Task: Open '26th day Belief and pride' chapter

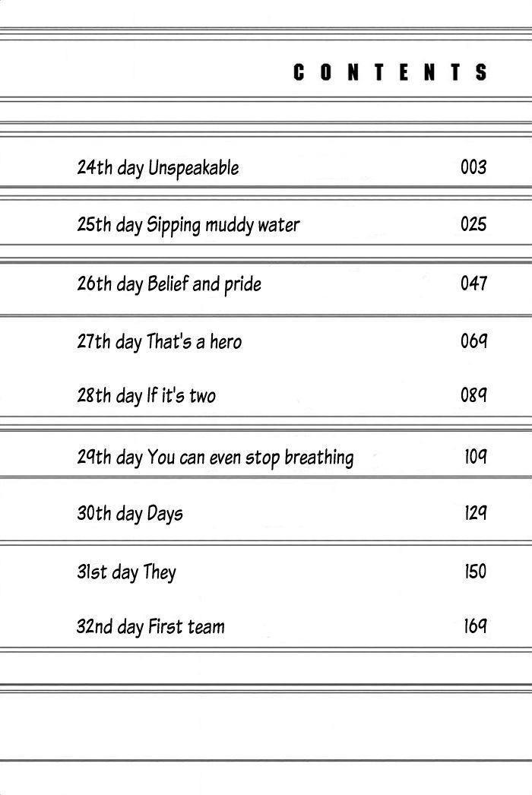Action: click(169, 284)
